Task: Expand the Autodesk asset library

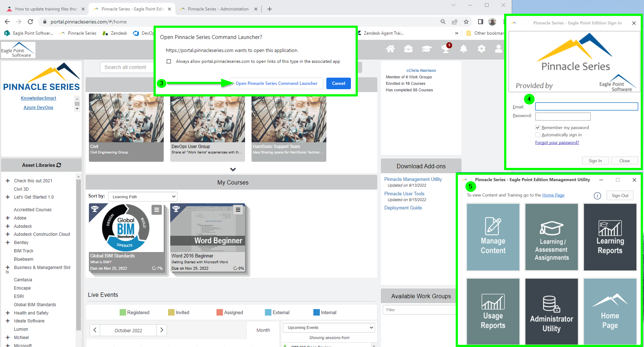Action: coord(8,226)
